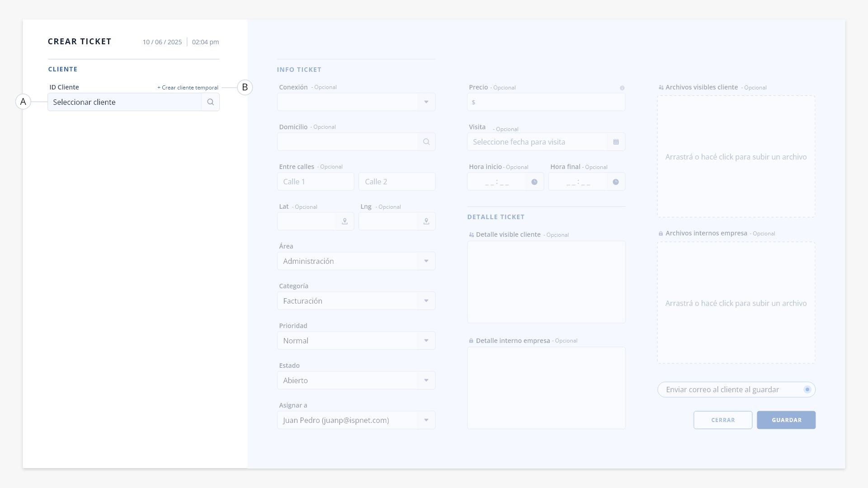Screen dimensions: 868x488
Task: Click the Archivos visibles cliente upload area
Action: 736,156
